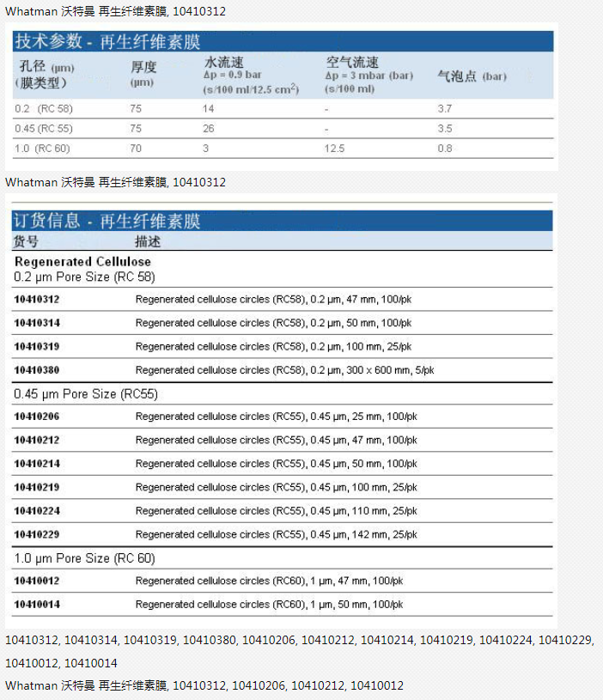Viewport: 603px width, 700px height.
Task: Click the '0.2 μm Pore Size (RC 58)' heading
Action: (84, 277)
